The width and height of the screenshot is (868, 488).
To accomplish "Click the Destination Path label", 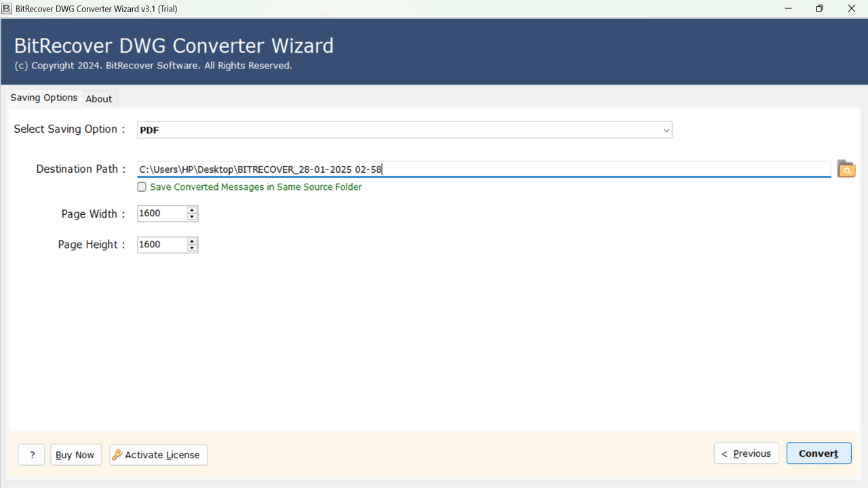I will point(81,169).
